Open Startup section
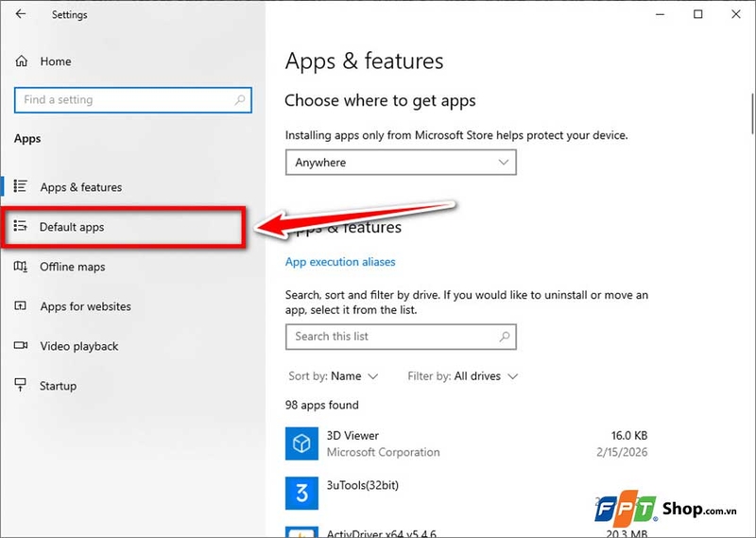 (58, 386)
